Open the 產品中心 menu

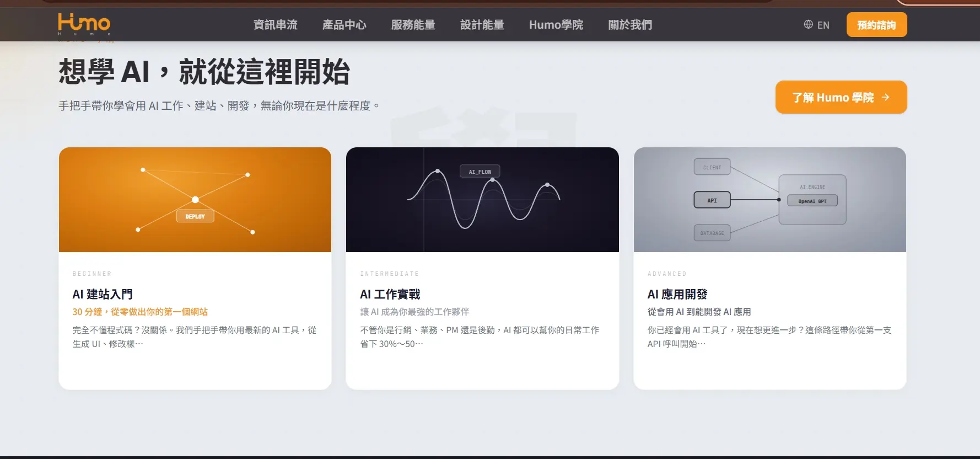344,25
